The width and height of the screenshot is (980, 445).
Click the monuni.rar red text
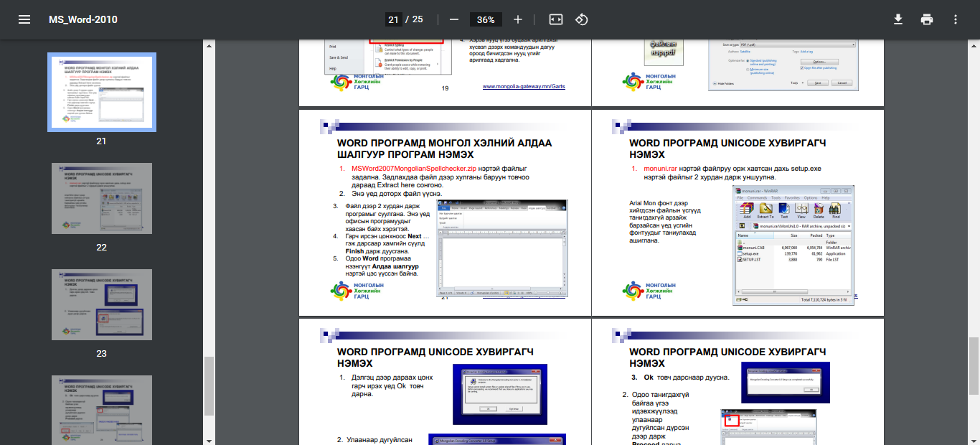click(655, 167)
